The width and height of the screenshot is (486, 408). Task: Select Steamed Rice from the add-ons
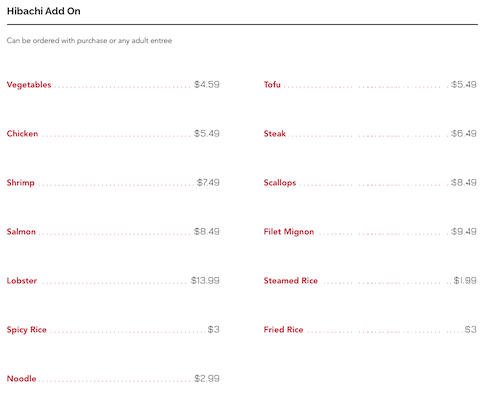coord(291,280)
